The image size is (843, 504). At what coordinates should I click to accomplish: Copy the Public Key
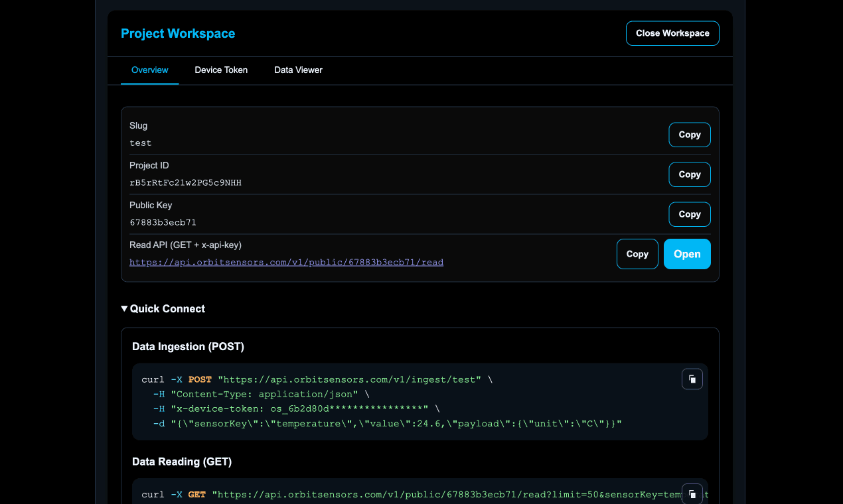click(x=689, y=214)
